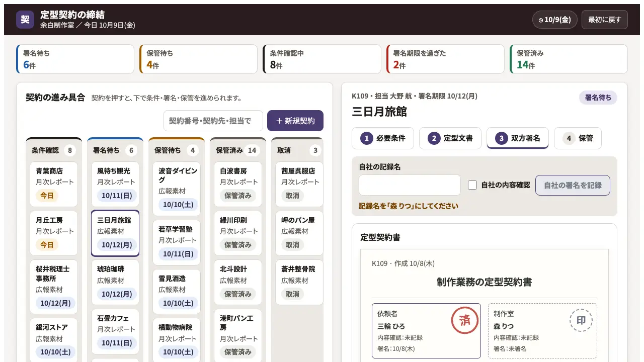The width and height of the screenshot is (644, 362).
Task: Click the 新規契約 button
Action: coord(295,121)
